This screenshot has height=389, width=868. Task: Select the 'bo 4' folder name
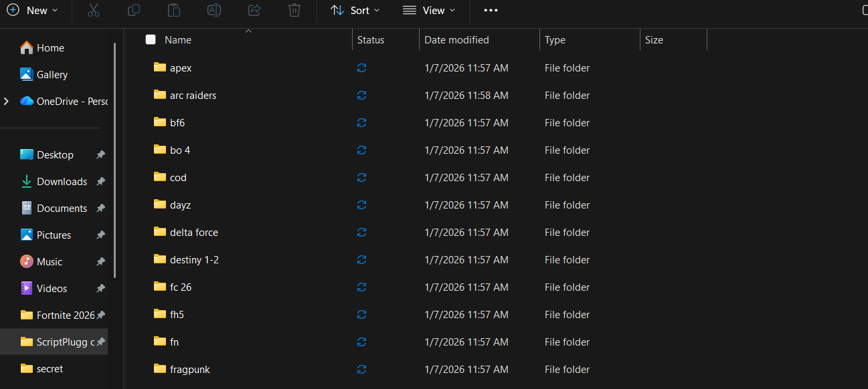point(180,150)
